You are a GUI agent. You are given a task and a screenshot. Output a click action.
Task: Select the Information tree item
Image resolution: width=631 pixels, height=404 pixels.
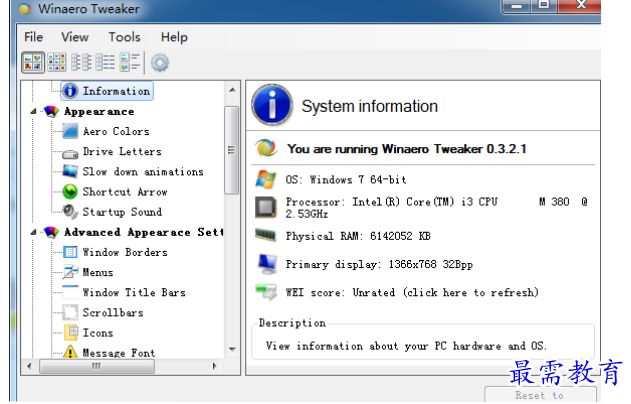115,91
